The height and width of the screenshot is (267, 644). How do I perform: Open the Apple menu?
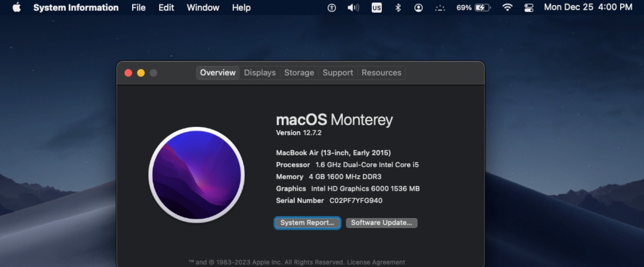(x=17, y=7)
